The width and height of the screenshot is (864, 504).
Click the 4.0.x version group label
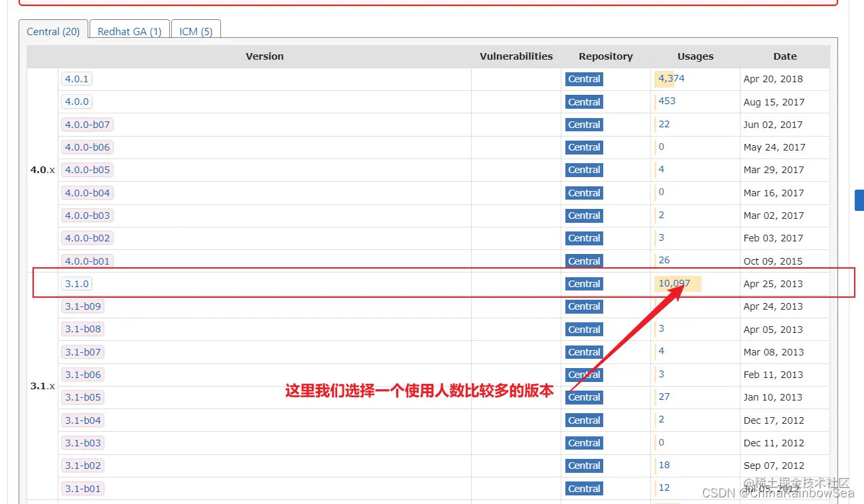pos(42,170)
